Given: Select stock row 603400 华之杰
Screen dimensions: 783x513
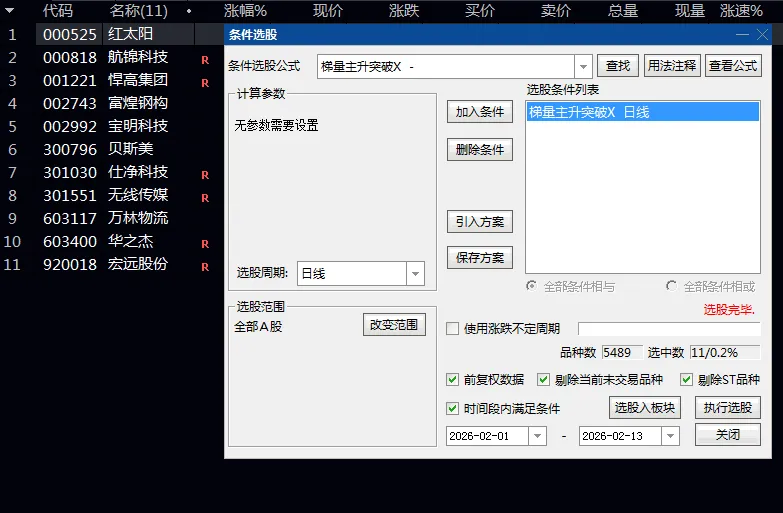Looking at the screenshot, I should [112, 241].
